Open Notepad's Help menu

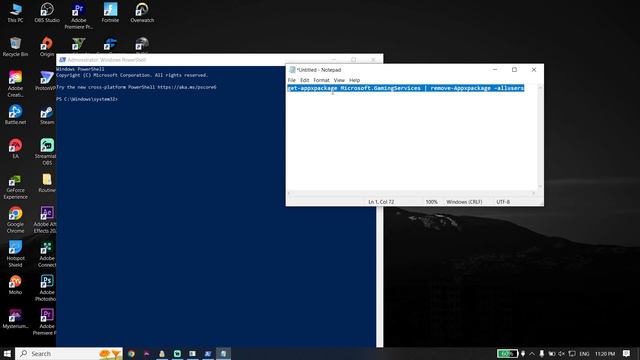coord(354,80)
